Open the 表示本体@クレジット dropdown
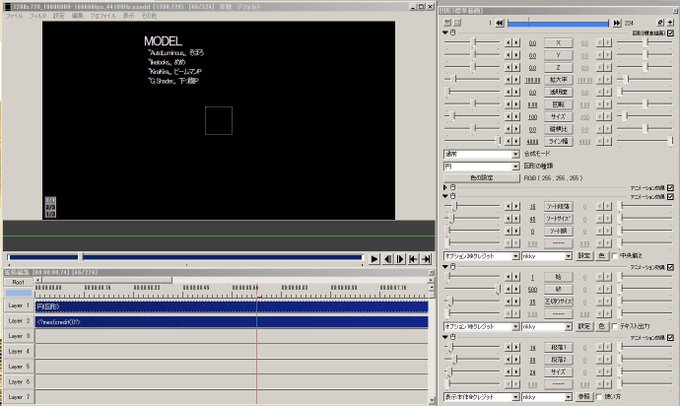Image resolution: width=680 pixels, height=406 pixels. coord(481,396)
